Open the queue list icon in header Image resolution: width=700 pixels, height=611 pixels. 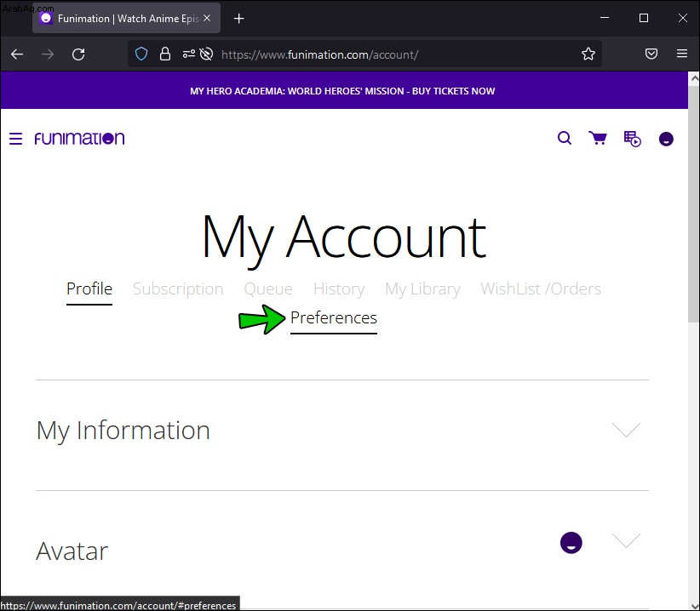pyautogui.click(x=632, y=139)
